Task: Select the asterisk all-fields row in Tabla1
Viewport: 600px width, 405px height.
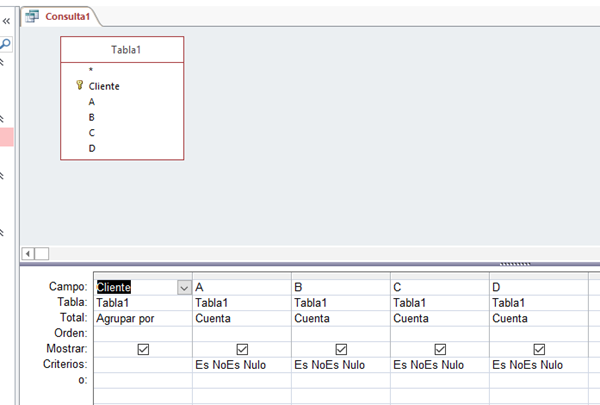Action: coord(91,70)
